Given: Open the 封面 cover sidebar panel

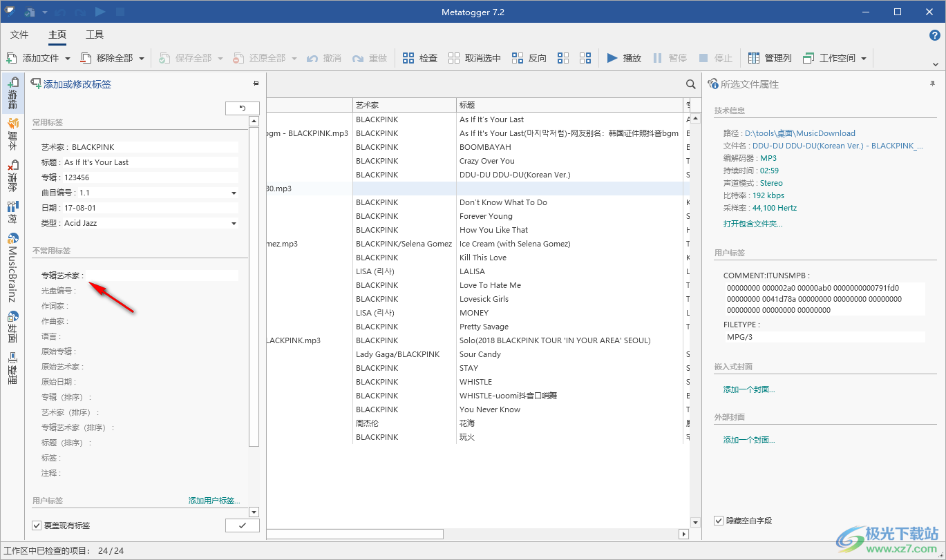Looking at the screenshot, I should point(12,326).
